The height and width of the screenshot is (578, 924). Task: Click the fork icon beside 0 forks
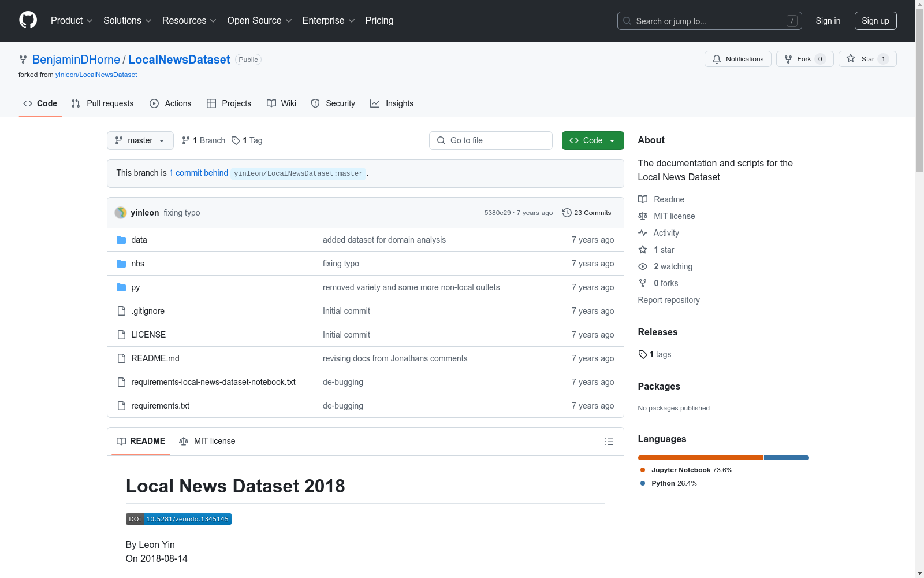tap(643, 283)
